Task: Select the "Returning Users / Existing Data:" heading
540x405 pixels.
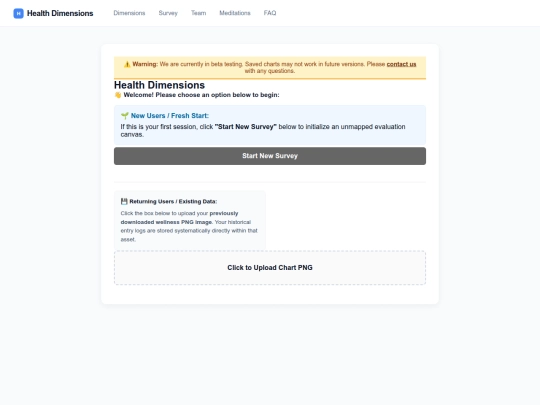Action: pyautogui.click(x=173, y=201)
